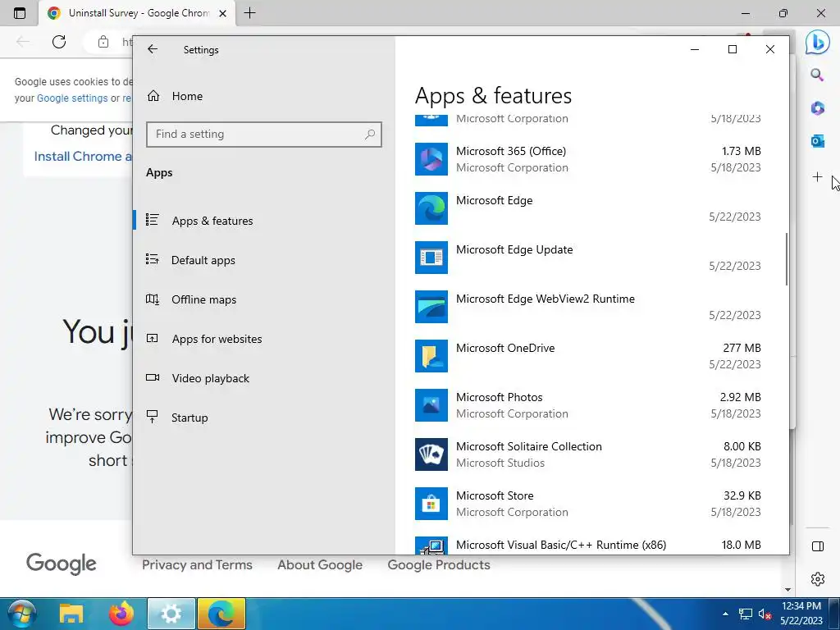Select the Uninstall Survey browser tab
Screen dimensions: 840x630
pyautogui.click(x=137, y=13)
